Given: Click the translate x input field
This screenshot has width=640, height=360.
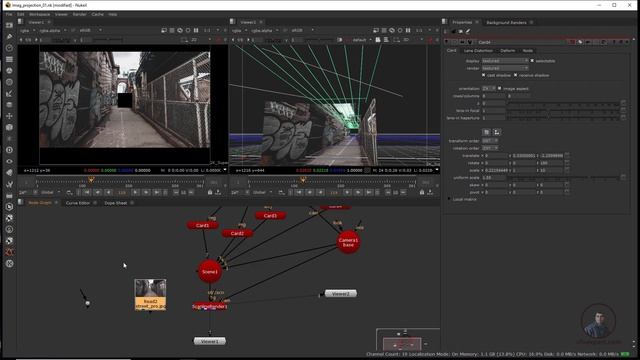Looking at the screenshot, I should [x=495, y=156].
